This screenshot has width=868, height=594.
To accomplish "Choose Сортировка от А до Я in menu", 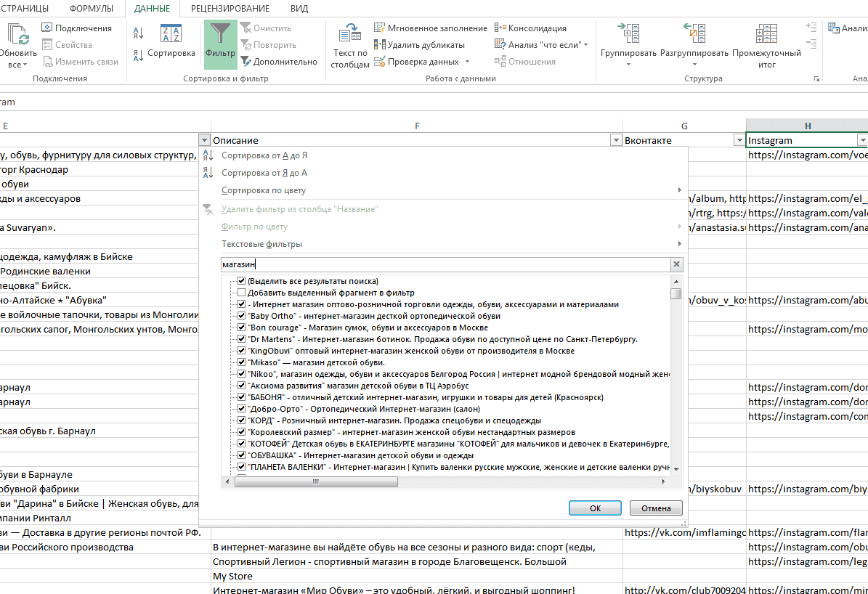I will click(264, 155).
